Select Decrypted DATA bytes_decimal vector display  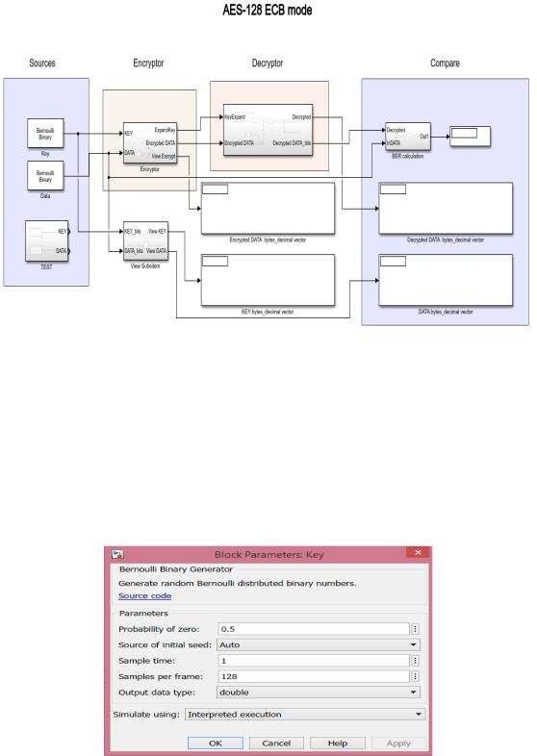446,209
